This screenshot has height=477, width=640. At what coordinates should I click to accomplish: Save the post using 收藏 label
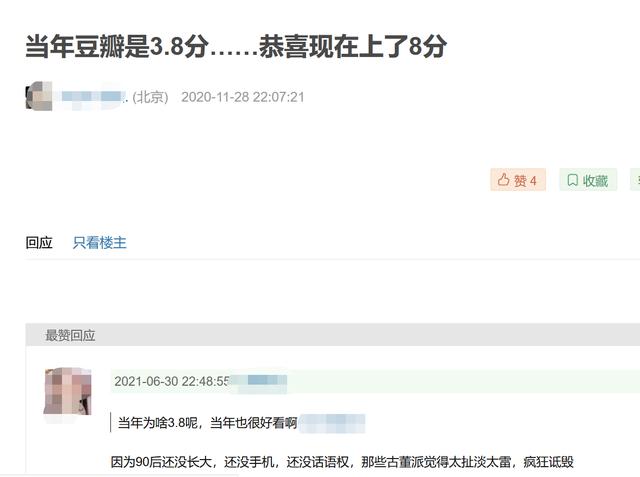pyautogui.click(x=595, y=180)
